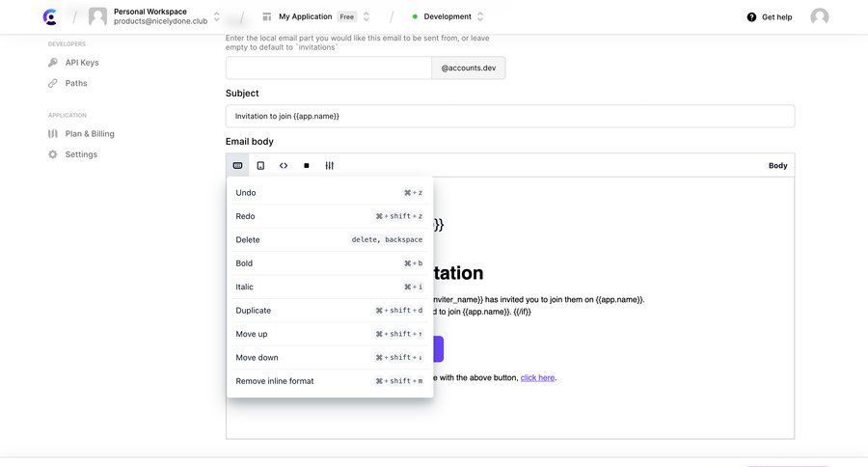Open the sliders settings icon in editor toolbar

[x=330, y=166]
